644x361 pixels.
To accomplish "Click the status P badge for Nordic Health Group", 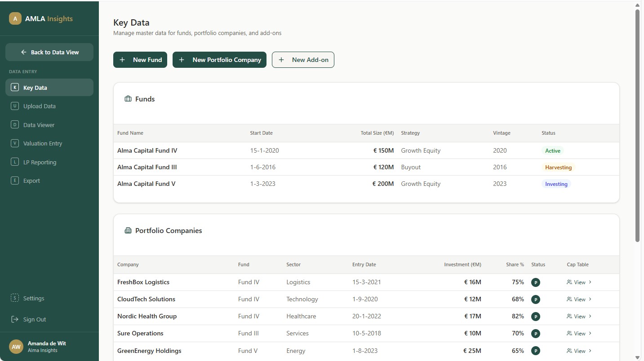I will point(536,317).
